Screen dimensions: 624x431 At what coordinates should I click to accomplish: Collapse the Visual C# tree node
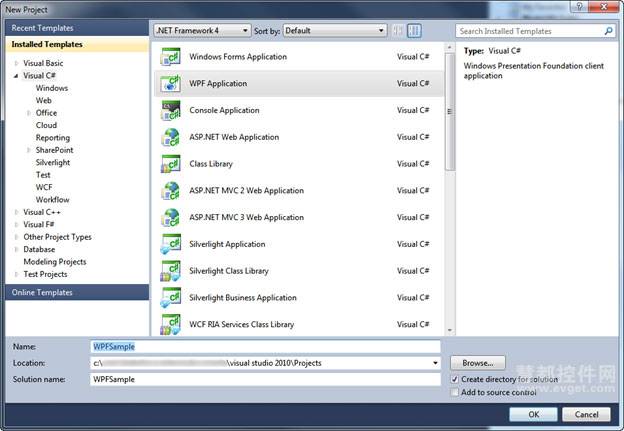16,76
